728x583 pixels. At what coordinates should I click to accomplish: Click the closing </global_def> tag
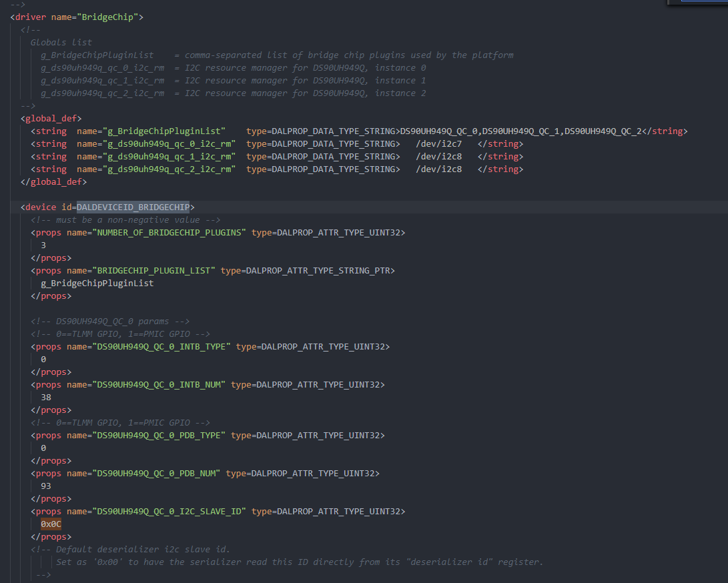tap(53, 181)
